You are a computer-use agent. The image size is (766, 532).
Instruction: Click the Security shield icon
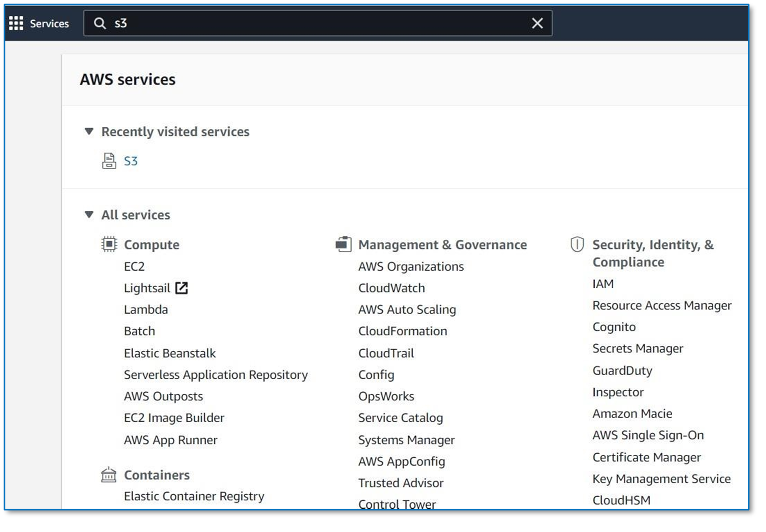pos(577,244)
